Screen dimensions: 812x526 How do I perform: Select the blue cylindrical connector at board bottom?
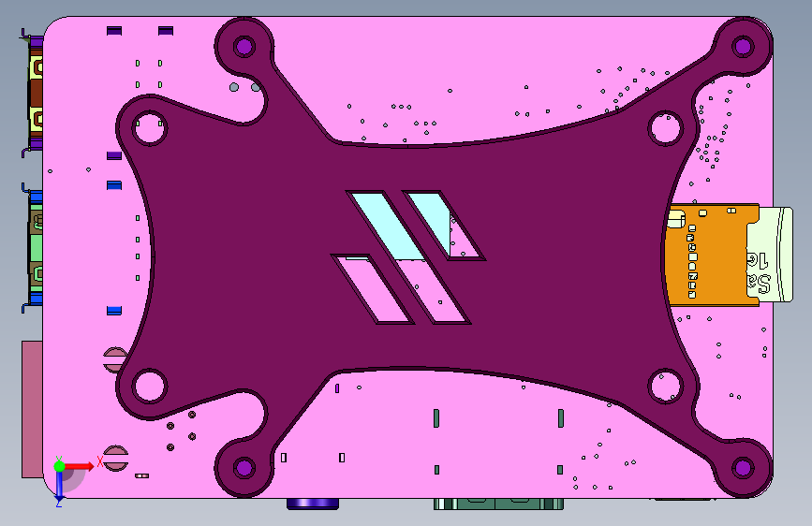coord(313,504)
